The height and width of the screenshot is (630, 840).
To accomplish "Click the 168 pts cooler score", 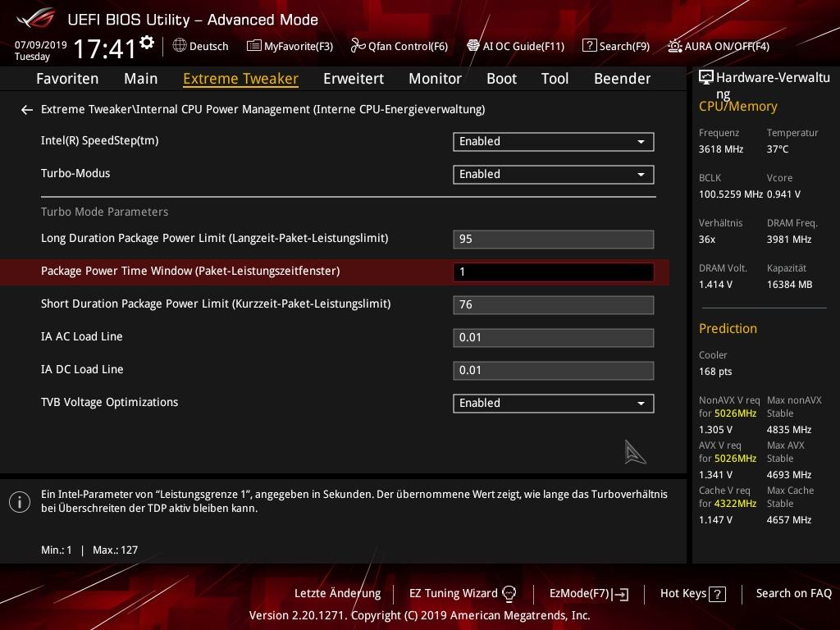I will [715, 372].
